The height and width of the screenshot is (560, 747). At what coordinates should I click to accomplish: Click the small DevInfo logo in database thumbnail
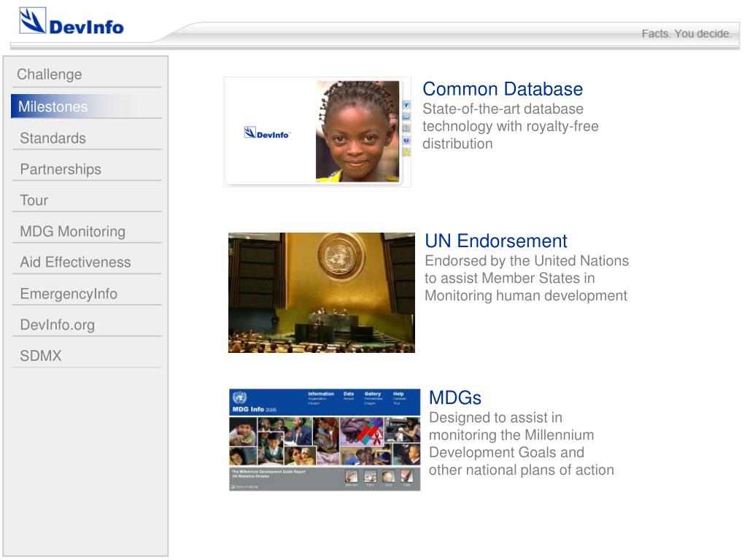click(x=267, y=133)
